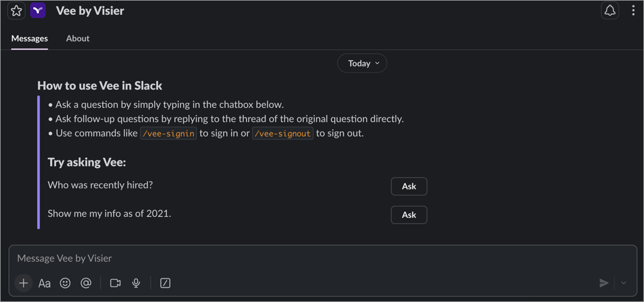
Task: Ask "Show me my info as of 2021"
Action: [409, 215]
